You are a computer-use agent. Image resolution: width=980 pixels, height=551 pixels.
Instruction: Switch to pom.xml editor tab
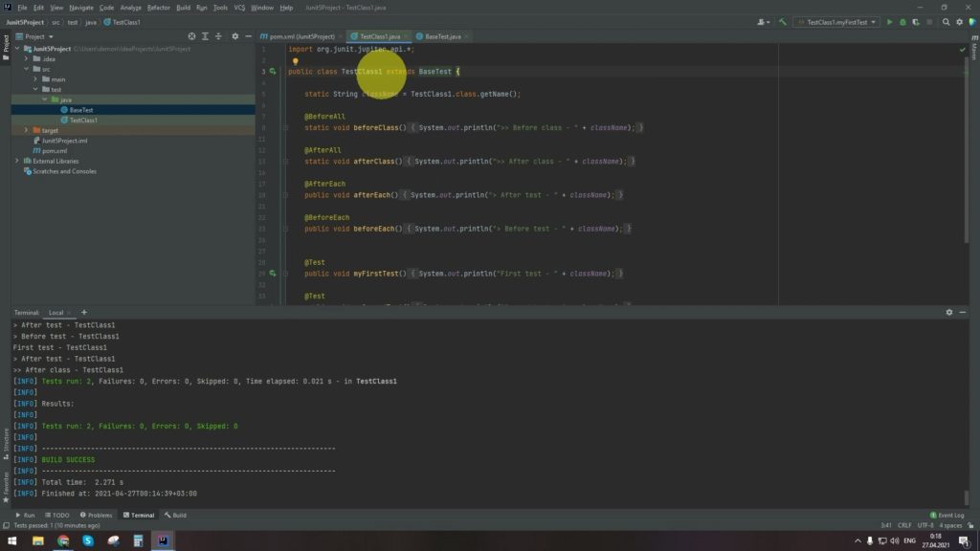tap(301, 36)
